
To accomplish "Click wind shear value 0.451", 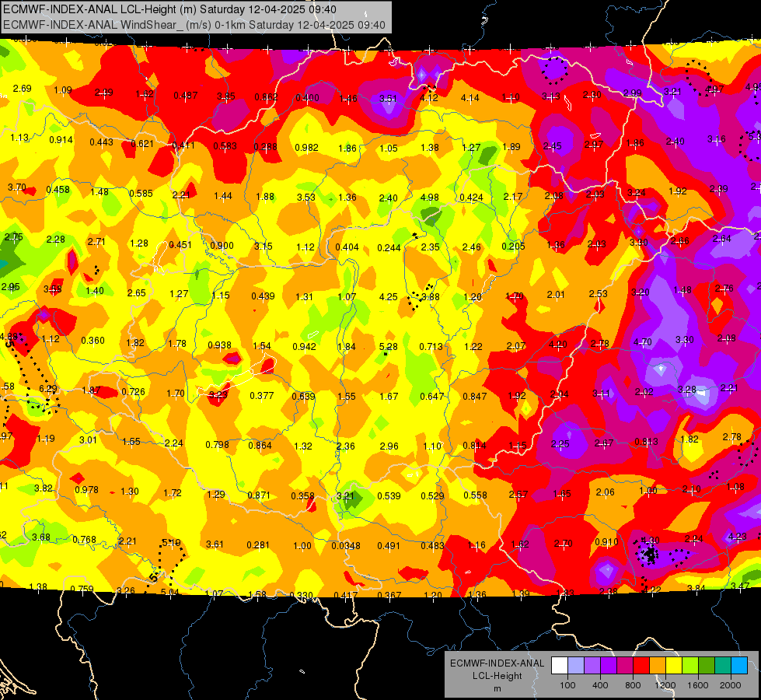I will click(180, 245).
